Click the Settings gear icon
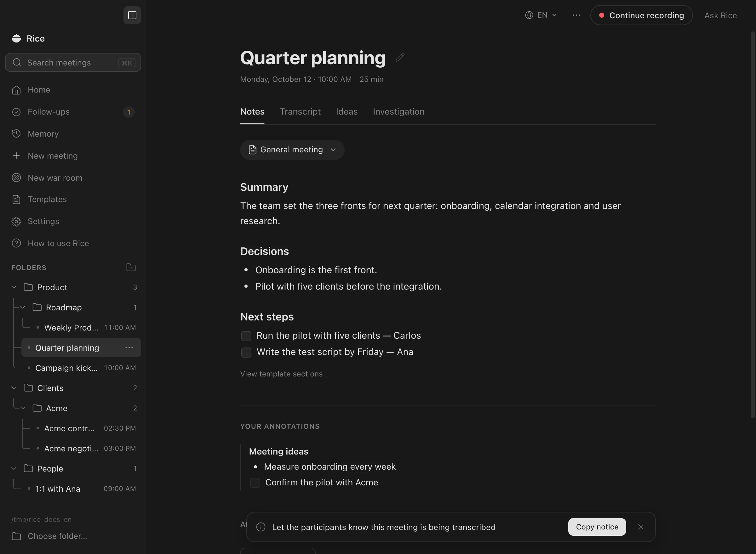This screenshot has height=554, width=756. 16,221
